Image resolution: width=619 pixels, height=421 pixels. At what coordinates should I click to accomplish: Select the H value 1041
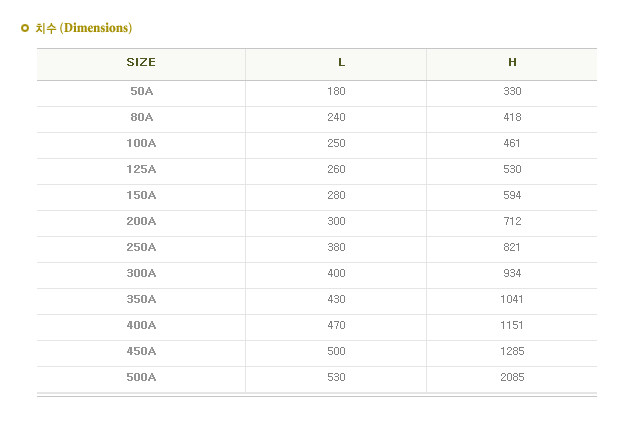pos(512,300)
